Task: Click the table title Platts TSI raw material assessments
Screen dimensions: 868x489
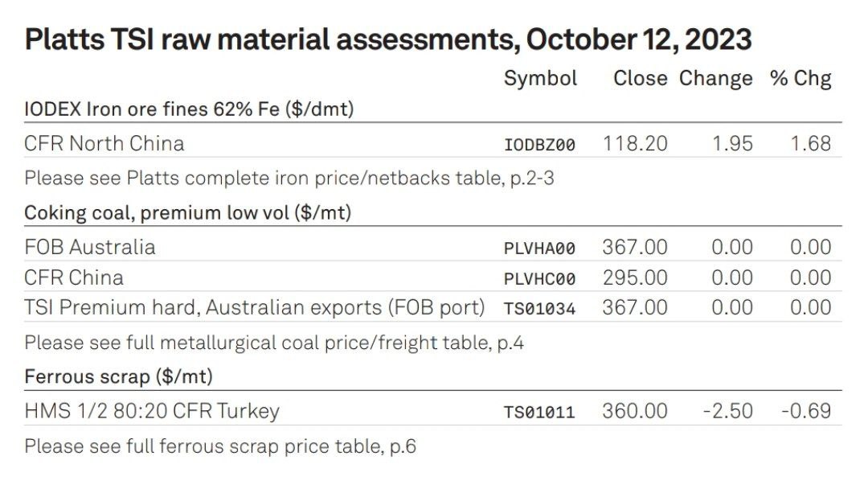Action: [x=388, y=39]
